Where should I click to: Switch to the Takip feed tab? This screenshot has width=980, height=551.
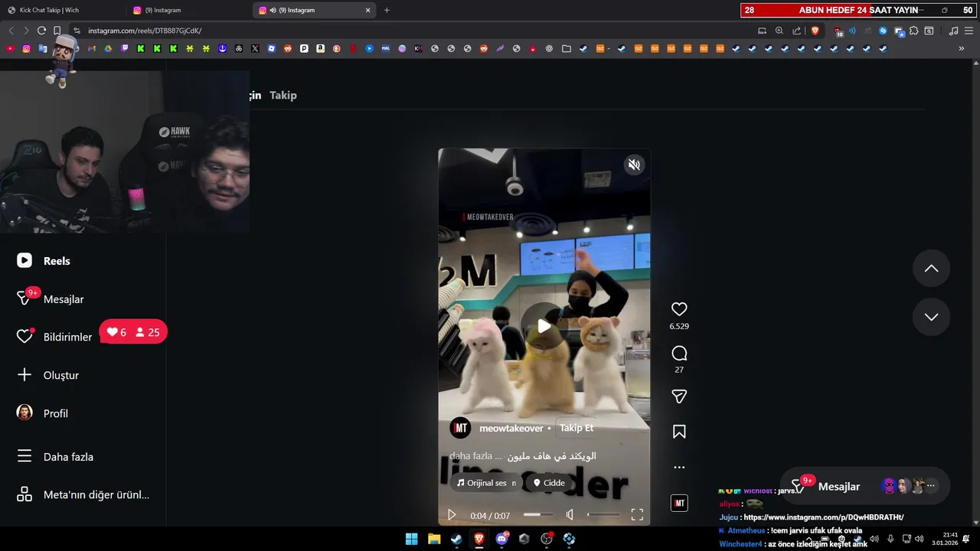click(283, 95)
